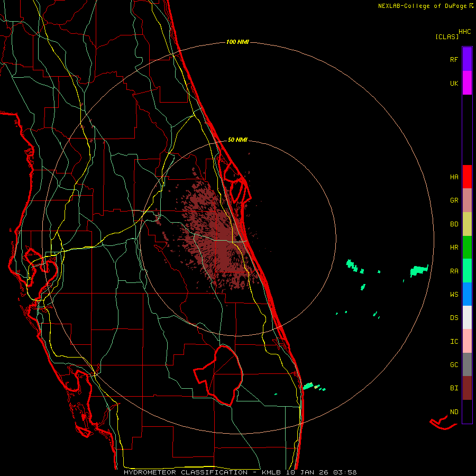Click the red outlined Lake Okeechobee shape
Viewport: 476px width, 476px height.
coord(219,376)
